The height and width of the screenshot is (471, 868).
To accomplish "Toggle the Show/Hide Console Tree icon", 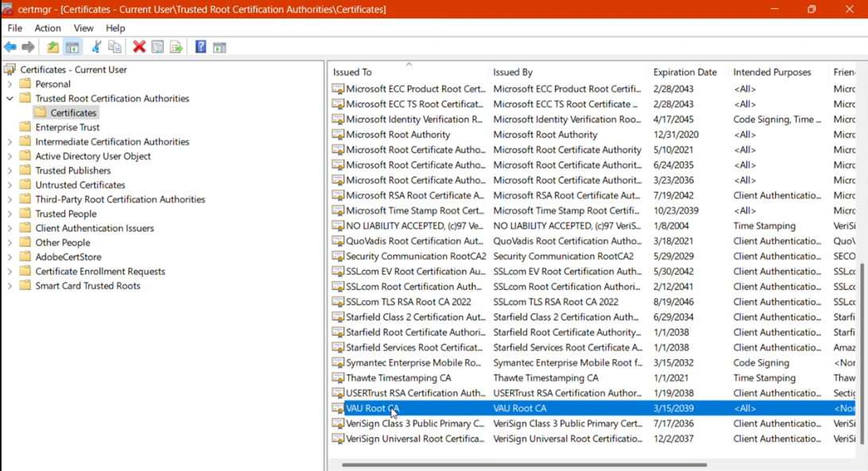I will 72,46.
